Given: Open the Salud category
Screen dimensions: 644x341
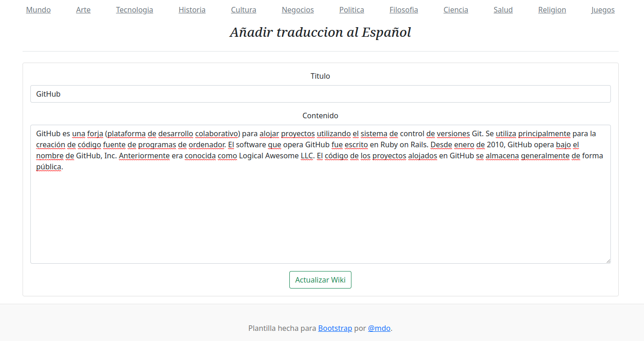Looking at the screenshot, I should (x=503, y=10).
